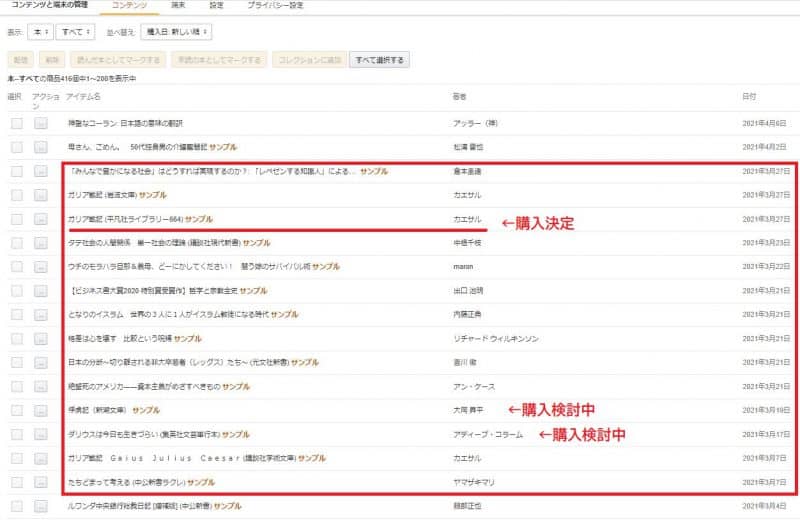The image size is (800, 520).
Task: Select checkbox for 神聖なコーラン book
Action: [x=16, y=123]
